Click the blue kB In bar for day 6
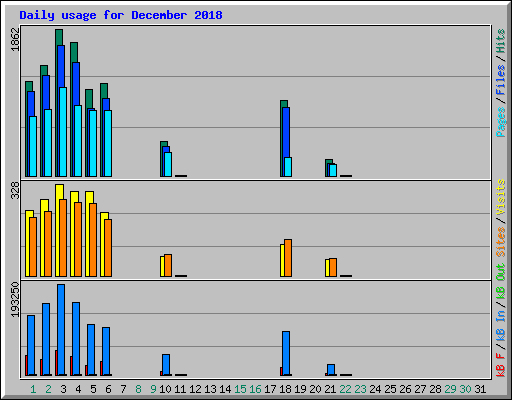The width and height of the screenshot is (512, 400). click(x=106, y=351)
